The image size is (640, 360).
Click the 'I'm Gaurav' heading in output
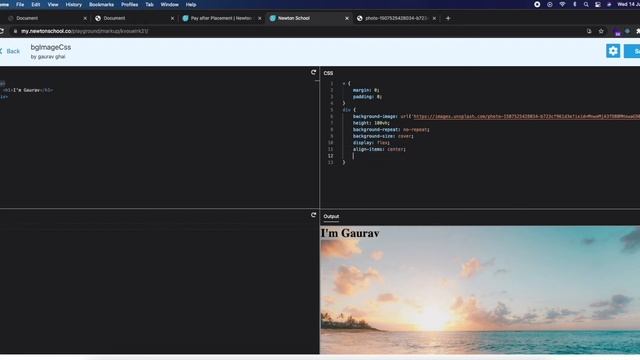[x=350, y=233]
